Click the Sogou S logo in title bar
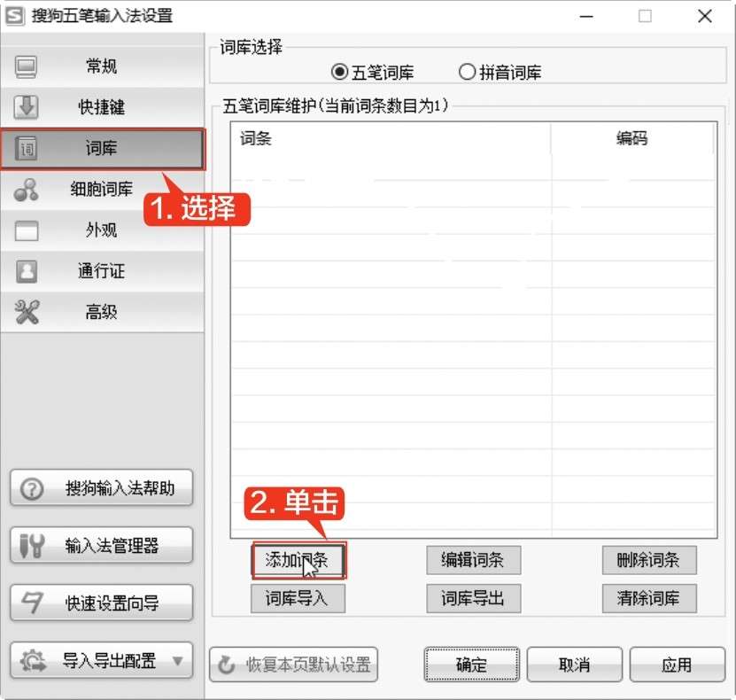736x700 pixels. point(14,17)
